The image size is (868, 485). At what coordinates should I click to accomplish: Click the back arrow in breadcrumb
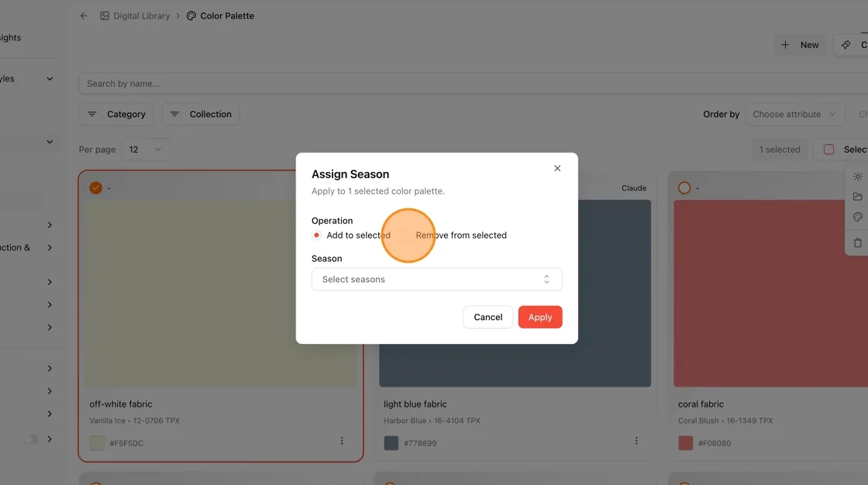pyautogui.click(x=84, y=16)
